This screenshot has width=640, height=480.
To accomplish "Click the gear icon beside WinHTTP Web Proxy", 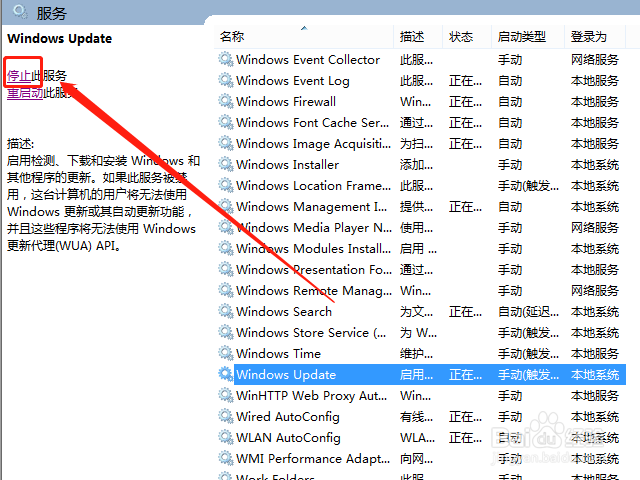I will point(226,396).
